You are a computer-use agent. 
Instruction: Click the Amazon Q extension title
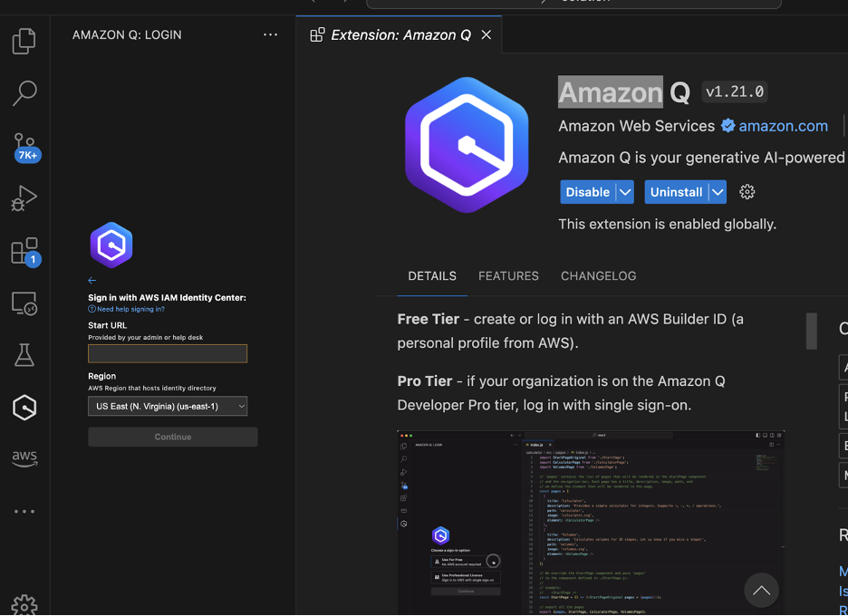click(624, 92)
